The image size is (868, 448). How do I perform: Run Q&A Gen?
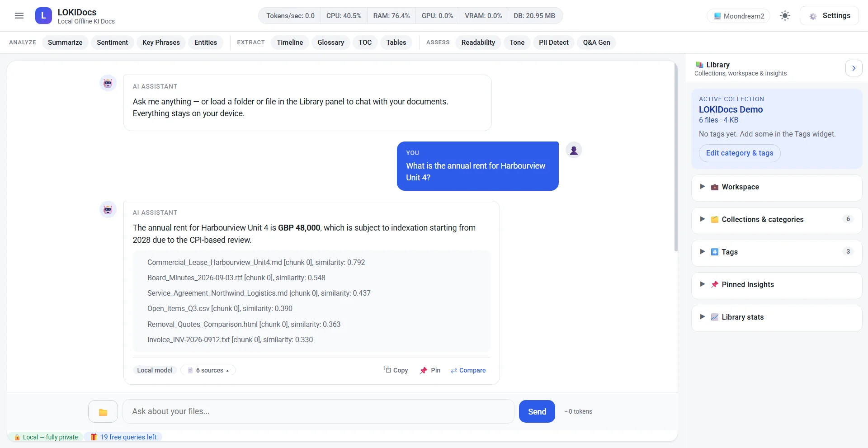point(596,42)
